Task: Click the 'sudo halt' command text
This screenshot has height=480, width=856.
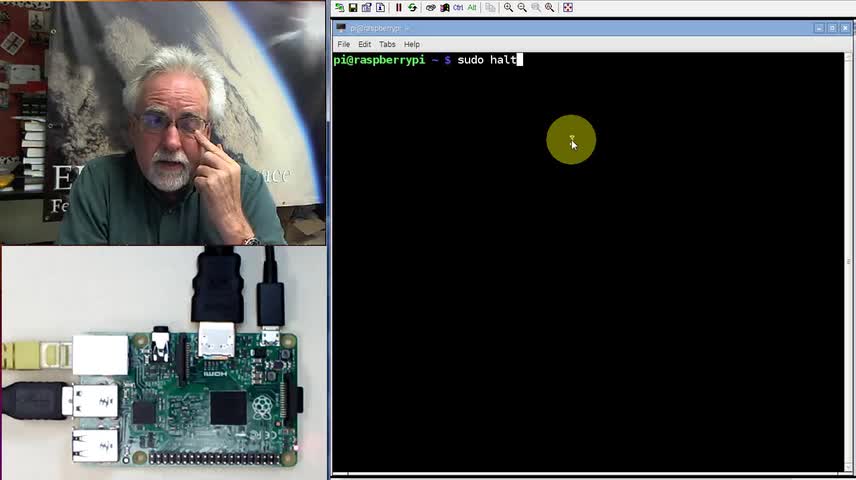Action: pos(487,60)
